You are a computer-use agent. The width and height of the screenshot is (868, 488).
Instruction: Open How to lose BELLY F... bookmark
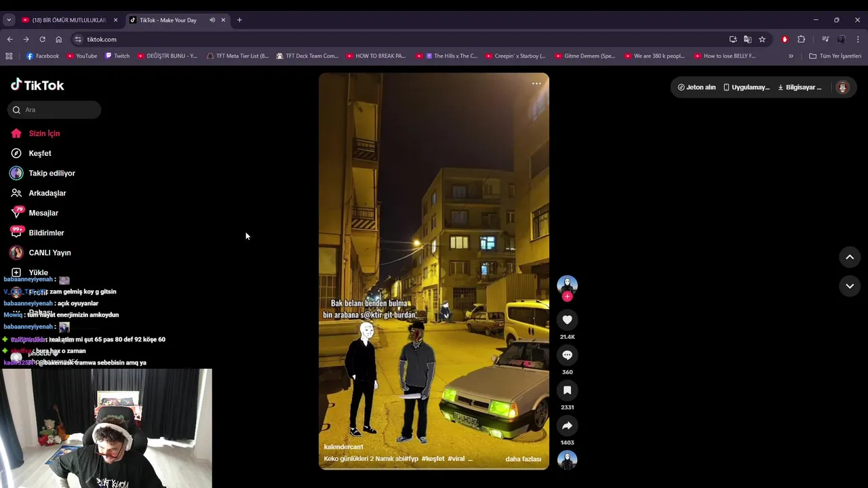pos(724,56)
